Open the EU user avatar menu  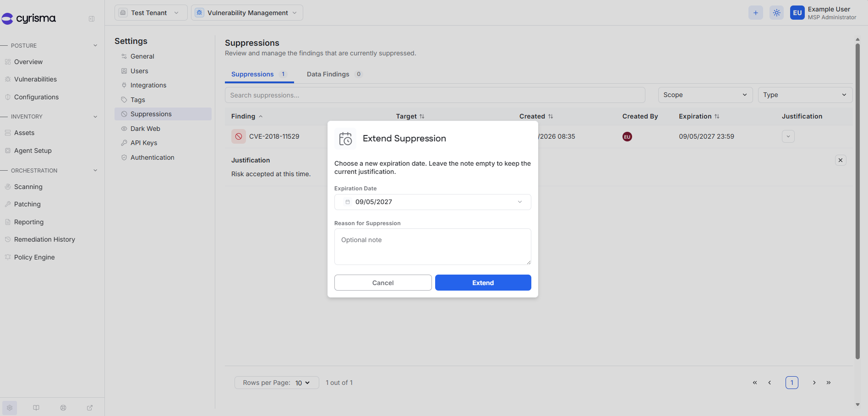coord(797,13)
